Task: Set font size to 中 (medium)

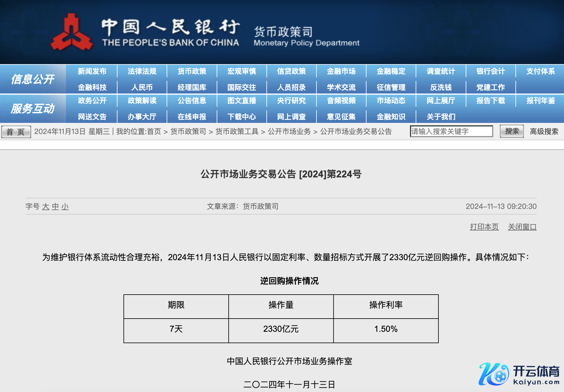Action: coord(55,206)
